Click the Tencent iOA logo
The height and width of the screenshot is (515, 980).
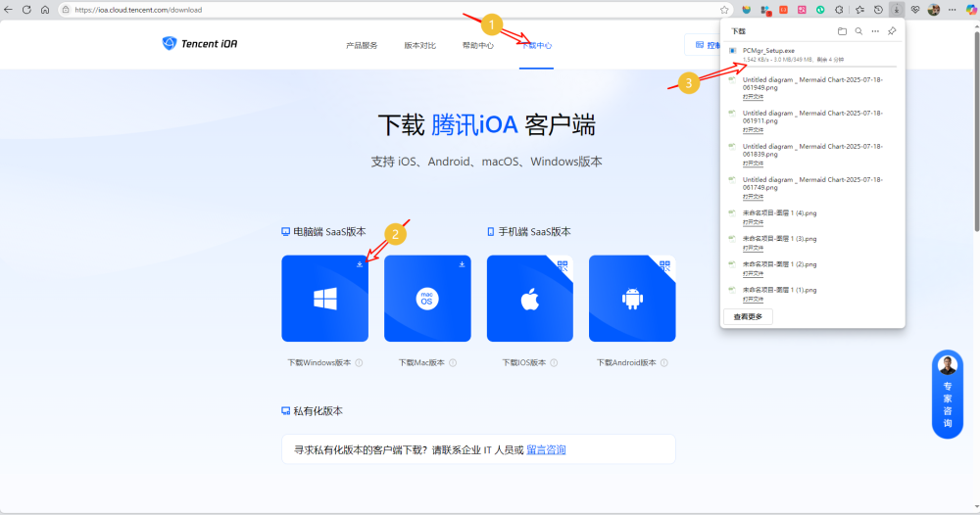coord(199,44)
